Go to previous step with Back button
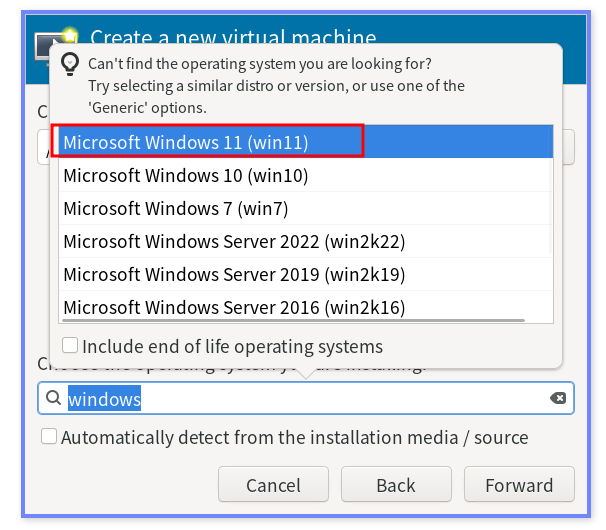Viewport: 606px width, 530px height. coord(395,485)
